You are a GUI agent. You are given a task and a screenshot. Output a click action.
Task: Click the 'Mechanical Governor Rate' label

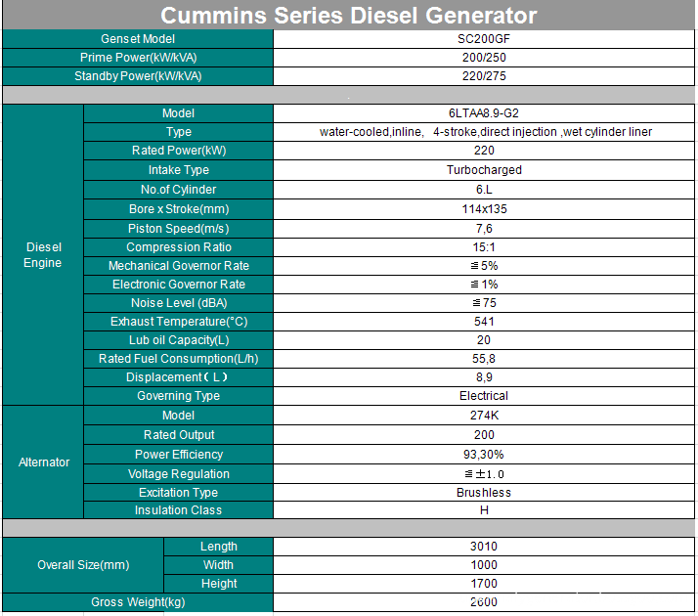(179, 266)
